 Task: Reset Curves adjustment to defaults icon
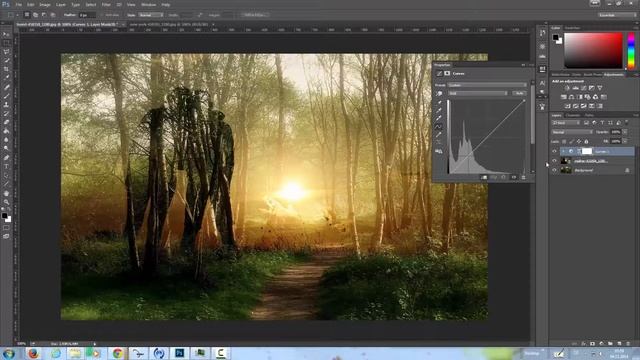(x=504, y=178)
